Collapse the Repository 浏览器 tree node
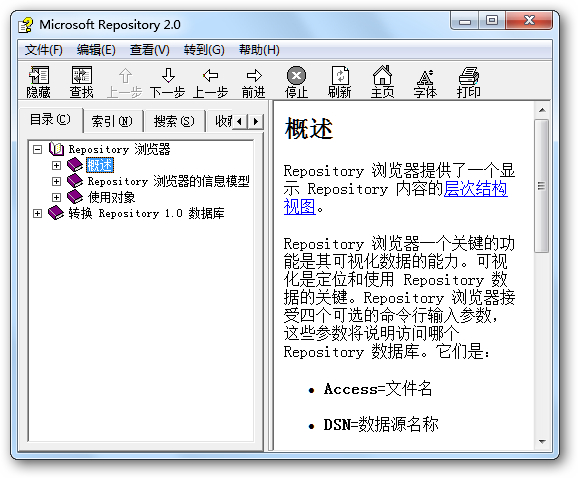 pos(37,149)
